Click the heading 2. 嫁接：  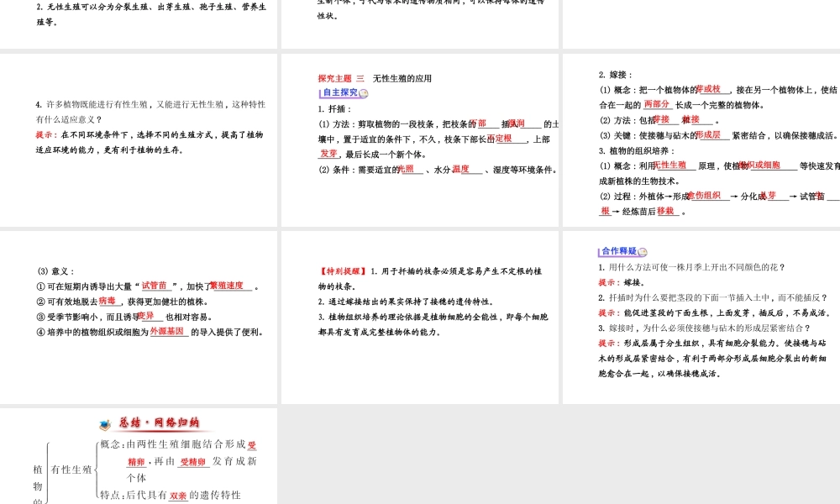coord(616,75)
